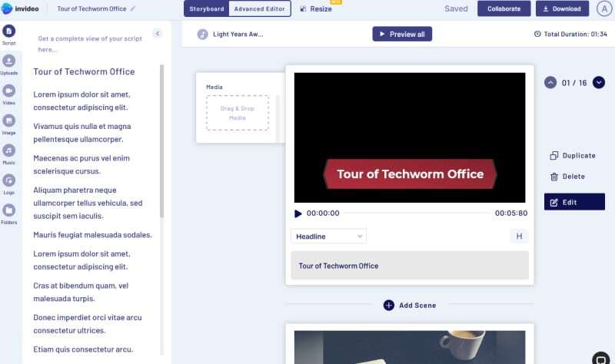Select script line Cras at bibendum quam
The height and width of the screenshot is (364, 615).
tap(81, 292)
